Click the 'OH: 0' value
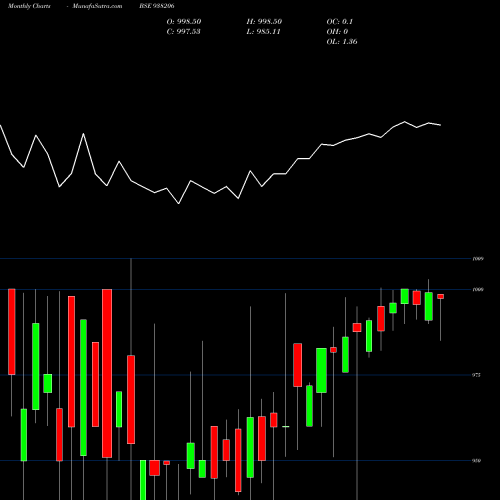 click(337, 32)
